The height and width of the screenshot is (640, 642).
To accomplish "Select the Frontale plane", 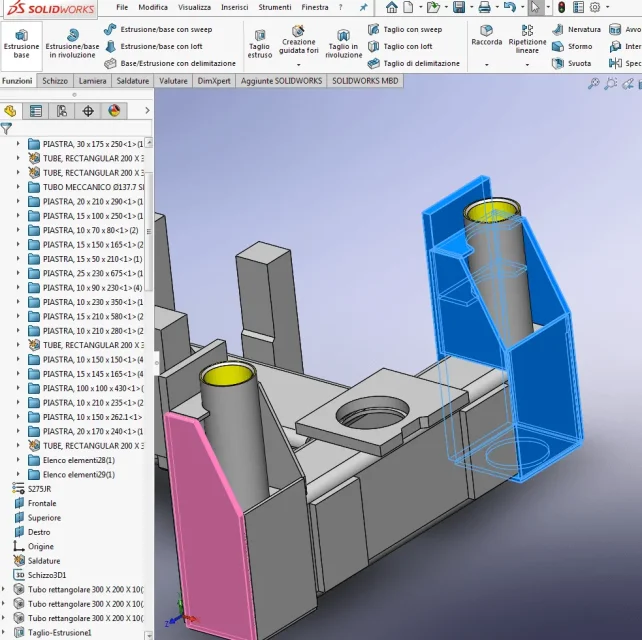I will 42,503.
